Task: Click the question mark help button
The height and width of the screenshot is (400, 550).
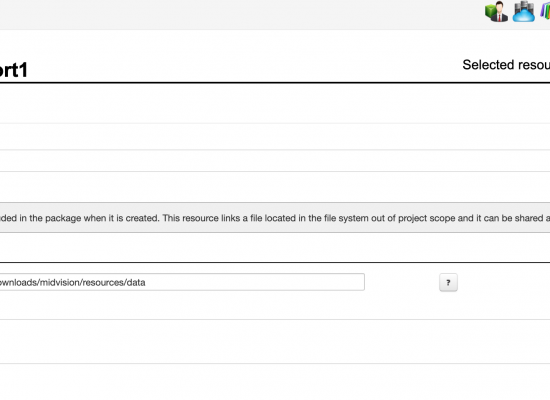Action: pyautogui.click(x=448, y=282)
